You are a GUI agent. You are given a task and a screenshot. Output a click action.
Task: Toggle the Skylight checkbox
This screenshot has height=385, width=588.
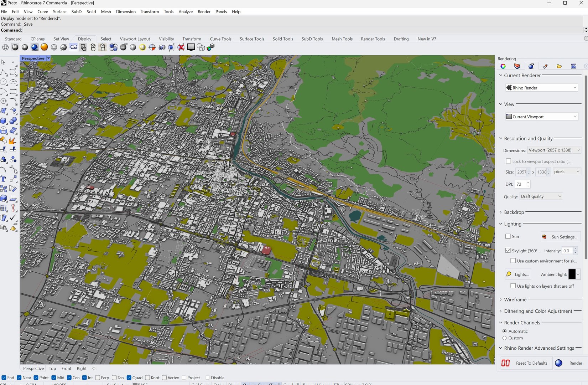click(x=508, y=251)
